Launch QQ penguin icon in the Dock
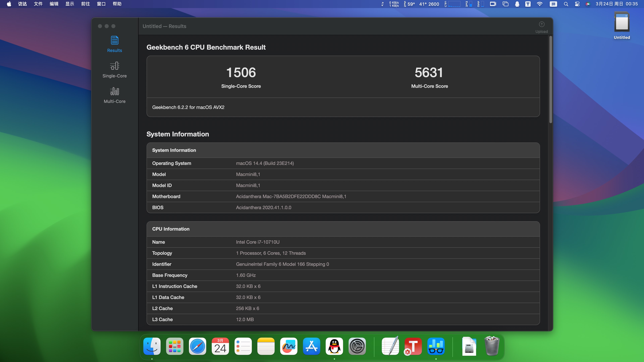644x362 pixels. (334, 346)
